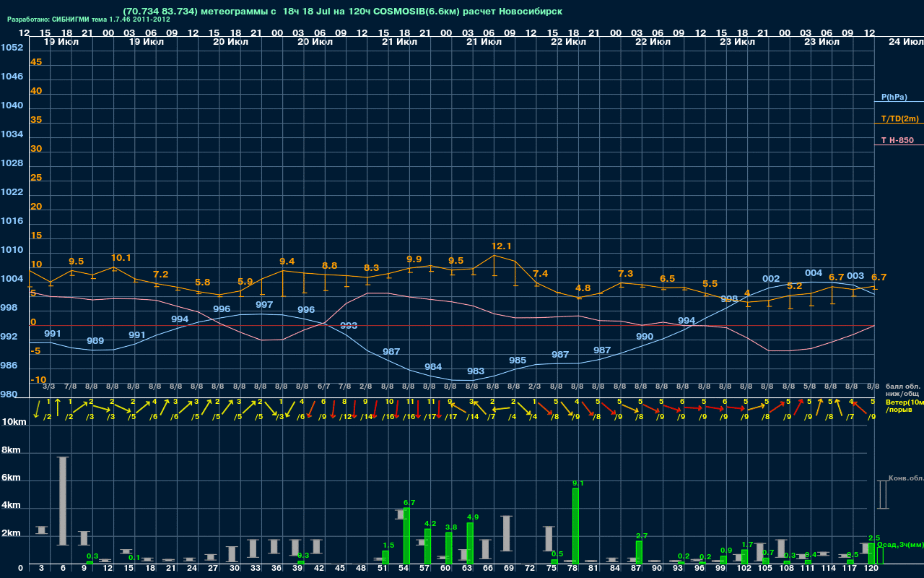The width and height of the screenshot is (924, 578).
Task: Click the 1028 pressure axis label
Action: (x=12, y=163)
